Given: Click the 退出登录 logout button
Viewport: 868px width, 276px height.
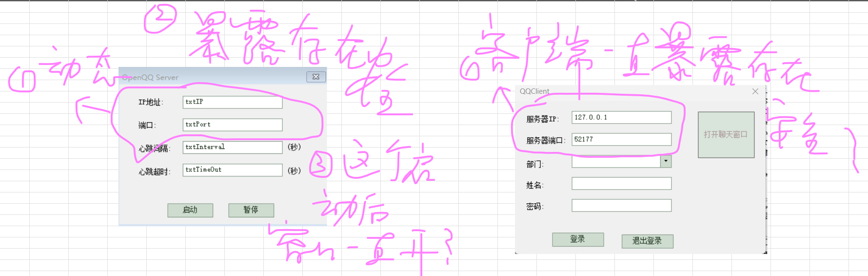Looking at the screenshot, I should coord(647,241).
